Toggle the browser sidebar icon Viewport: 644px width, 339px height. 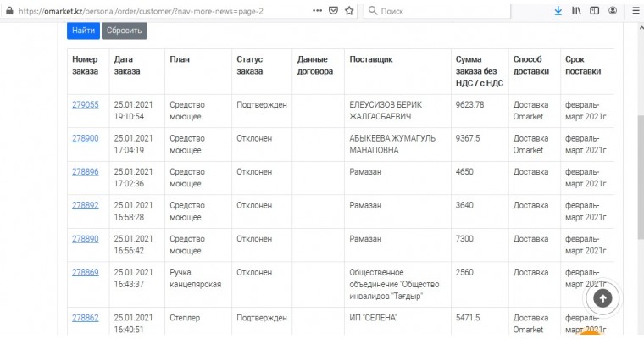pos(595,11)
